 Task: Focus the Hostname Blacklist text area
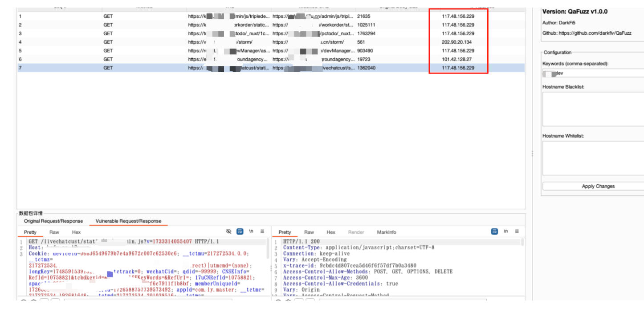tap(592, 109)
